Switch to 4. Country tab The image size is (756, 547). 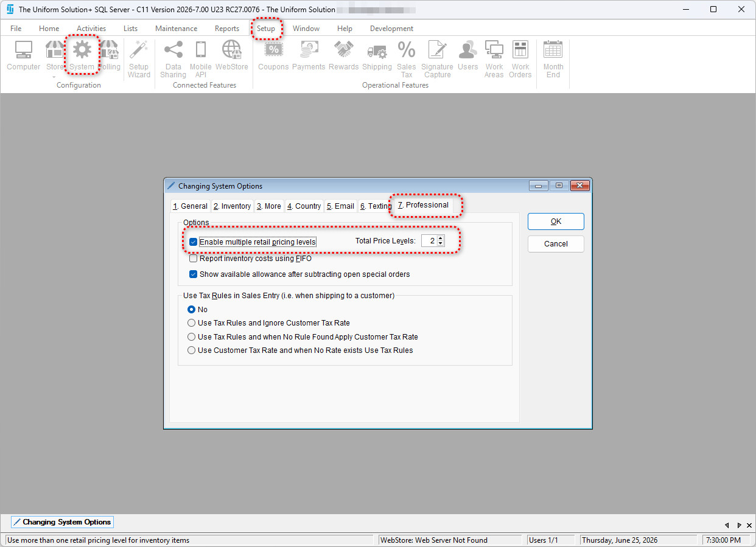(304, 206)
